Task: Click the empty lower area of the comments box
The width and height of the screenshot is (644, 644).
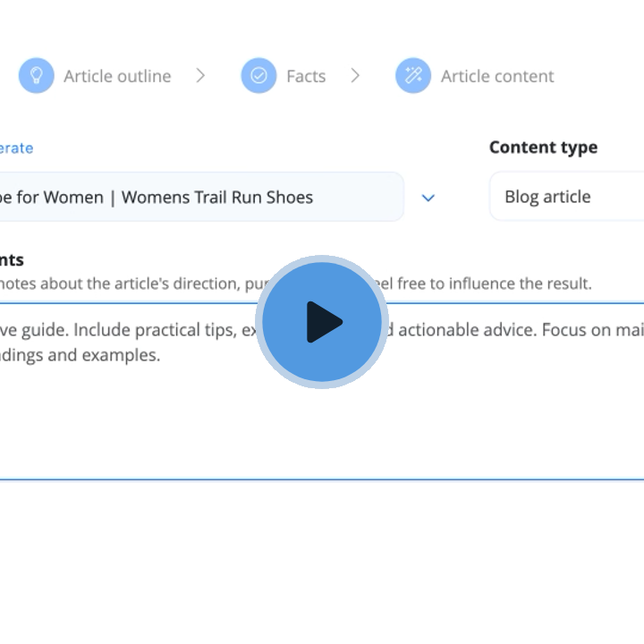Action: [x=322, y=429]
